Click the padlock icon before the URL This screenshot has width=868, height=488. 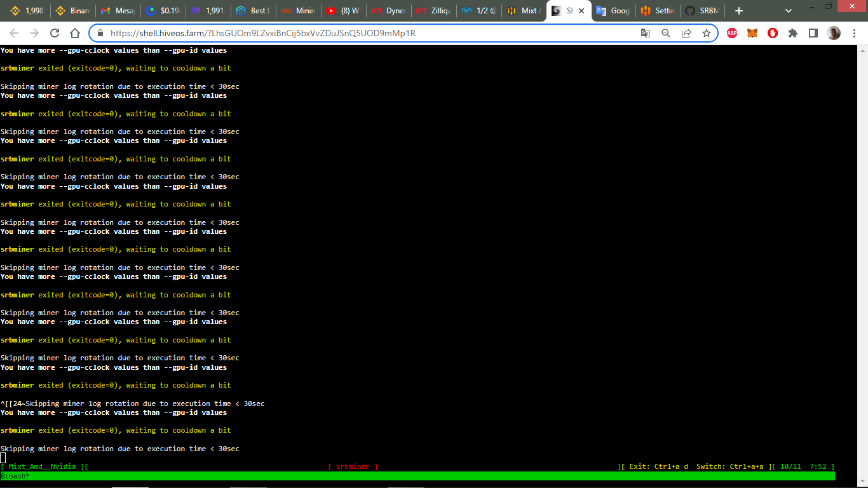click(x=101, y=34)
